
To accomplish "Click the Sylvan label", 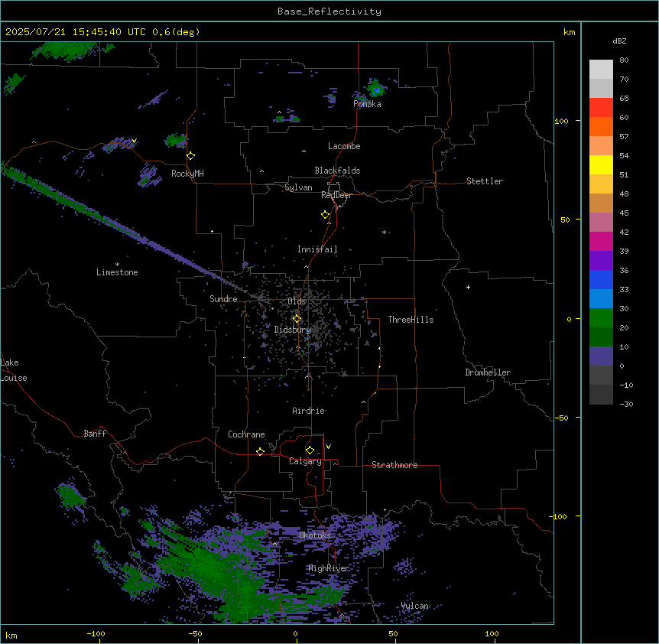I will pos(298,187).
